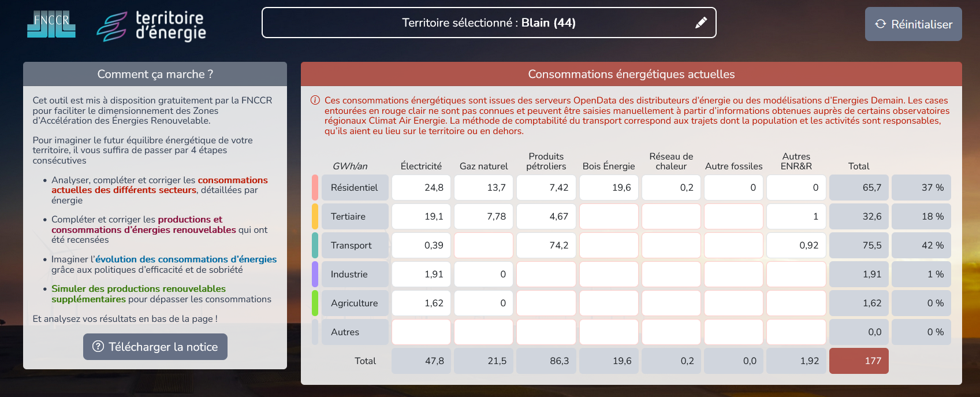This screenshot has width=980, height=397.
Task: Click the Comment ça marche ? panel header
Action: tap(155, 75)
